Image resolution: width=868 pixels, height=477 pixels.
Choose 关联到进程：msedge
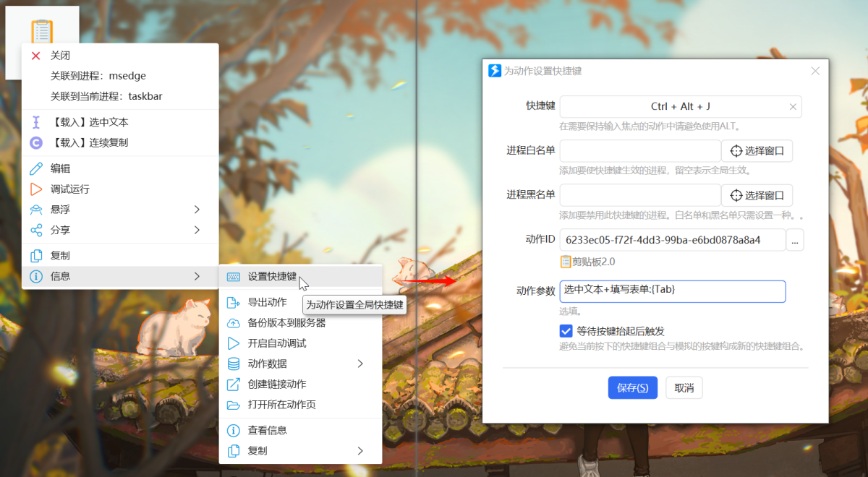pyautogui.click(x=120, y=76)
